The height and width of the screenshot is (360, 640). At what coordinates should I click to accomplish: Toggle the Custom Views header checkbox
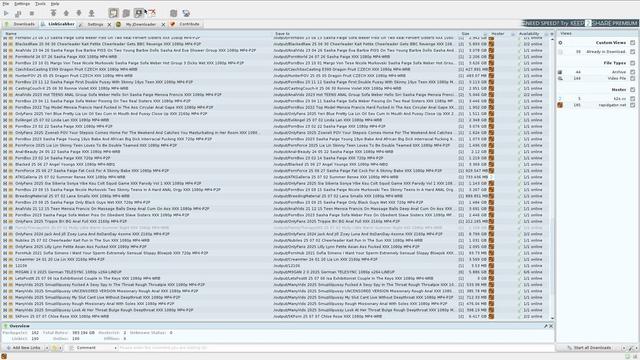click(633, 43)
